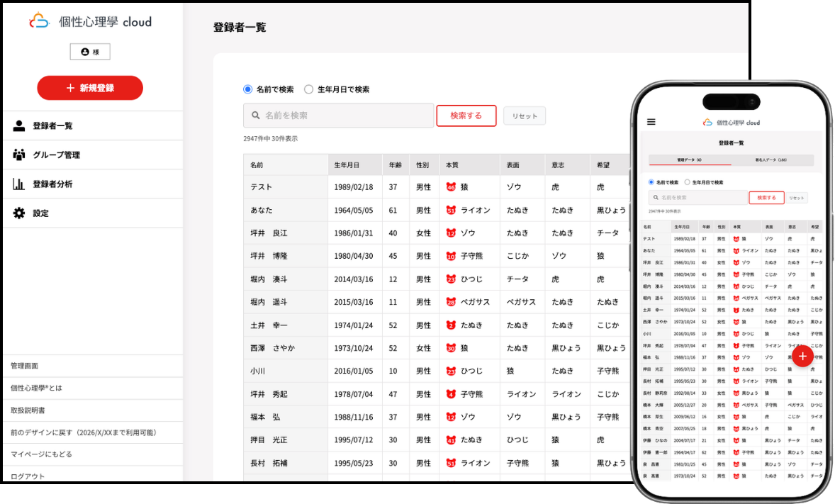Focus the 名前を検索 field on the phone
Image resolution: width=835 pixels, height=504 pixels.
coord(698,198)
